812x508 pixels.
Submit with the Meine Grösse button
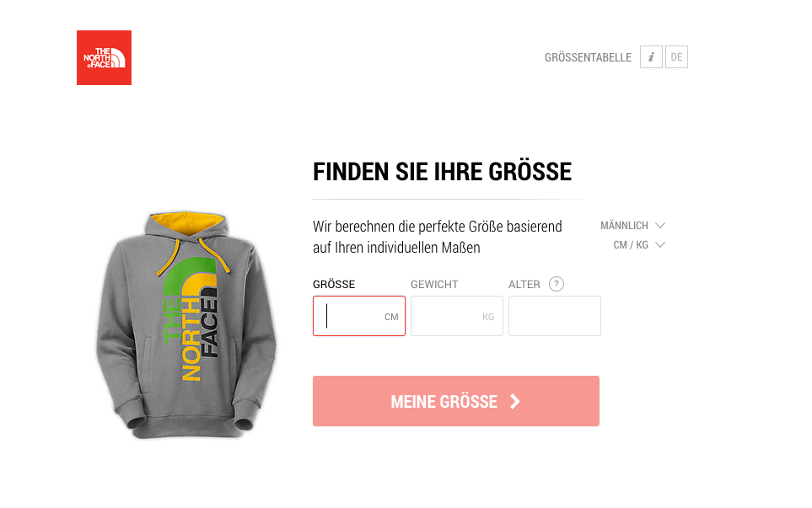pos(455,401)
